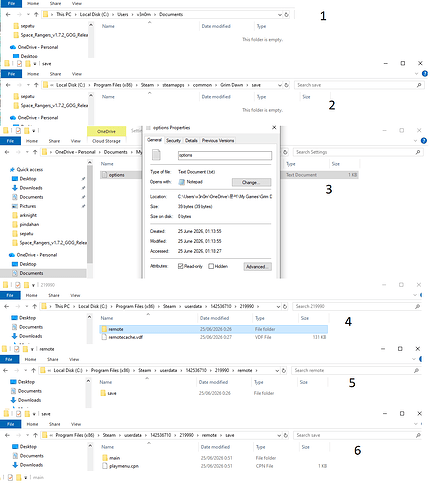Image resolution: width=440 pixels, height=500 pixels.
Task: Open the yellow OneDrive ribbon tab
Action: 106,131
